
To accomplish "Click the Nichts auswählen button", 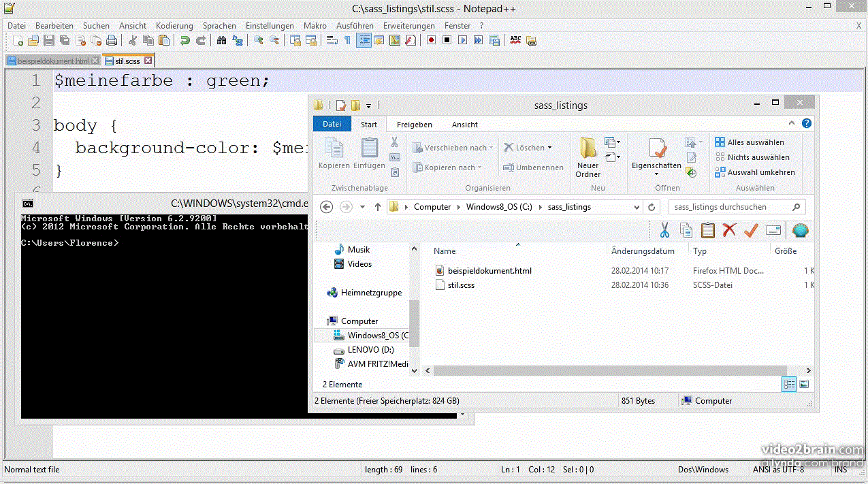I will pyautogui.click(x=752, y=157).
